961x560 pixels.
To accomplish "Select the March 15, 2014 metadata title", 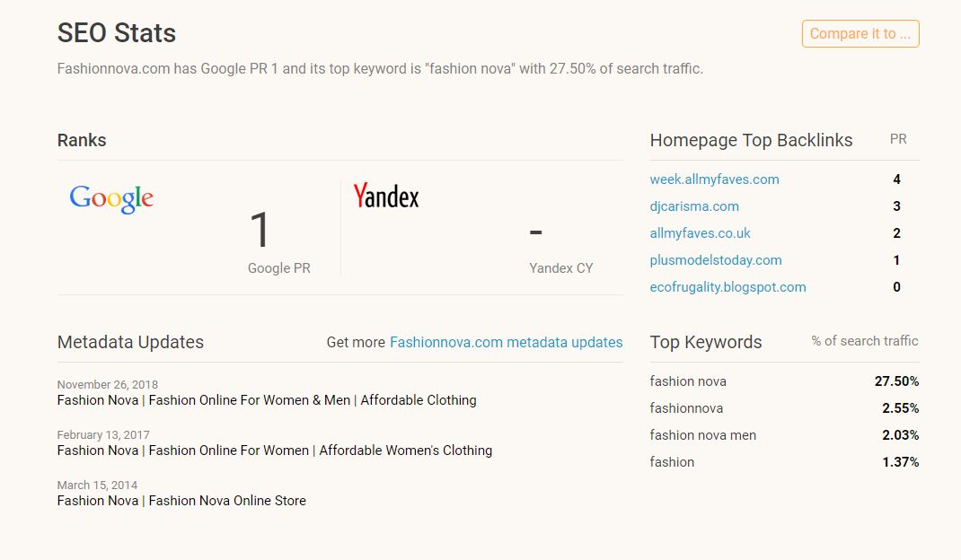I will 181,501.
